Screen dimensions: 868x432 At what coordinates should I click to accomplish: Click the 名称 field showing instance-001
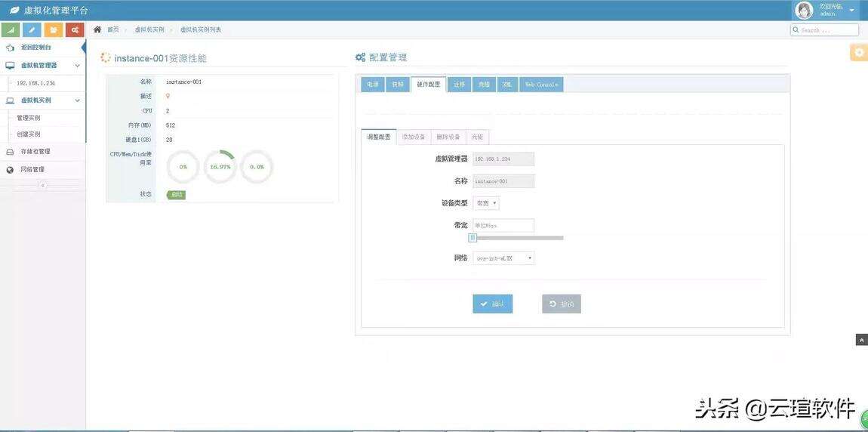(x=503, y=181)
